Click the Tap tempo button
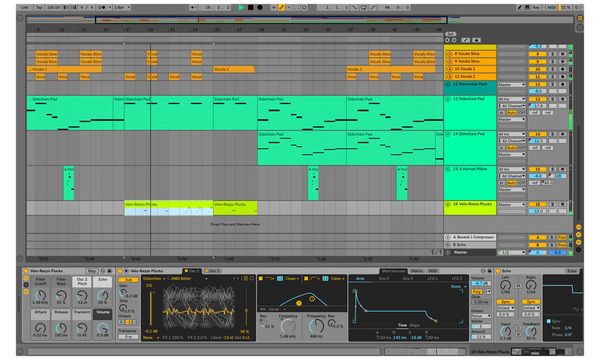 coord(39,7)
